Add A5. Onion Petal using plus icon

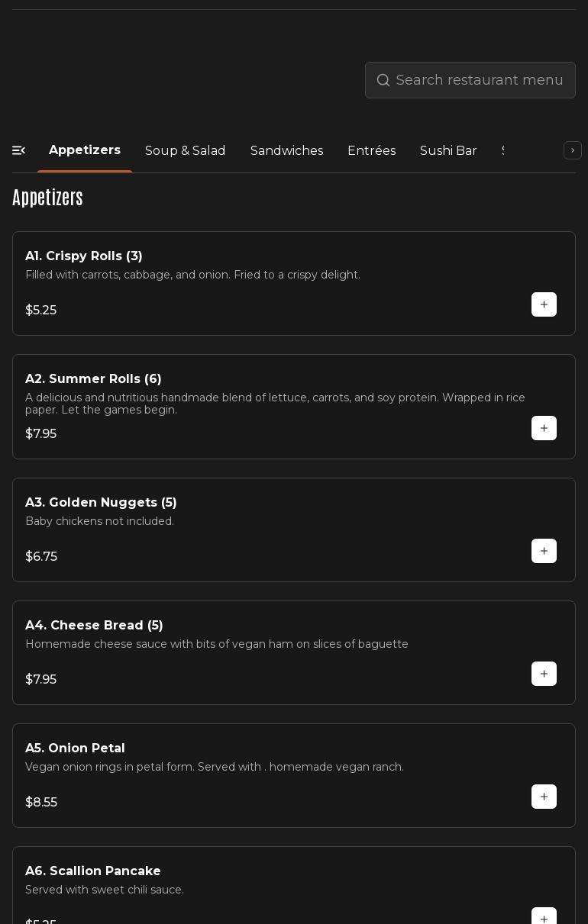(544, 797)
